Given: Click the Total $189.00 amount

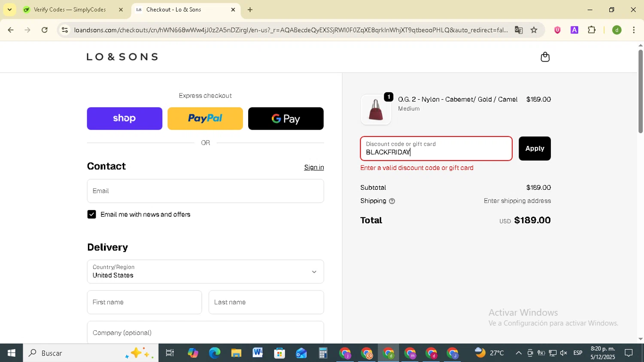Looking at the screenshot, I should 532,220.
